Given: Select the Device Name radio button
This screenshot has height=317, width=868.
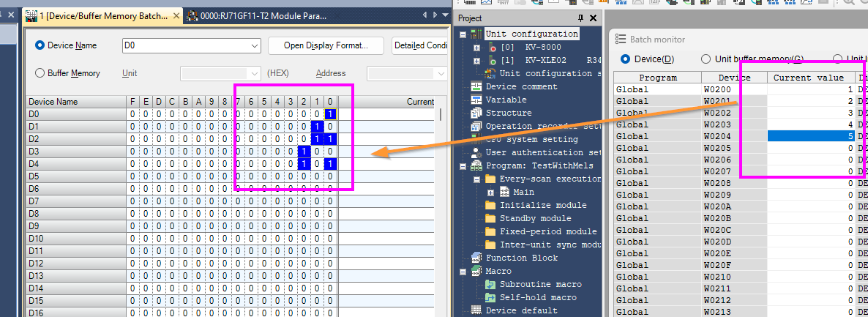Looking at the screenshot, I should click(40, 45).
